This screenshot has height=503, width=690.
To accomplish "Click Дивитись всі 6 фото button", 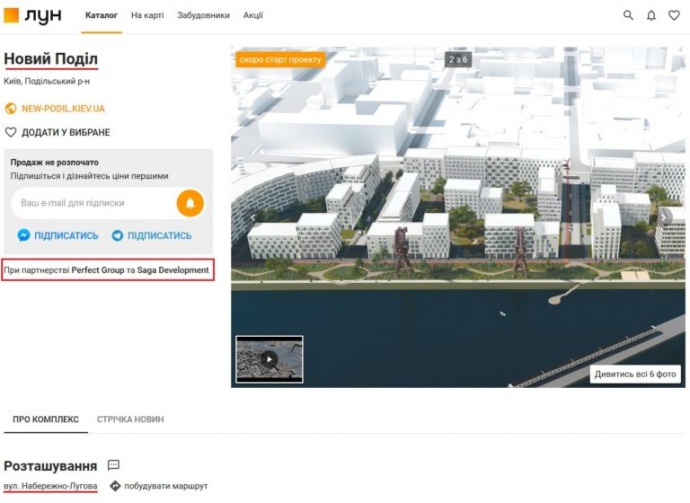I will tap(635, 374).
